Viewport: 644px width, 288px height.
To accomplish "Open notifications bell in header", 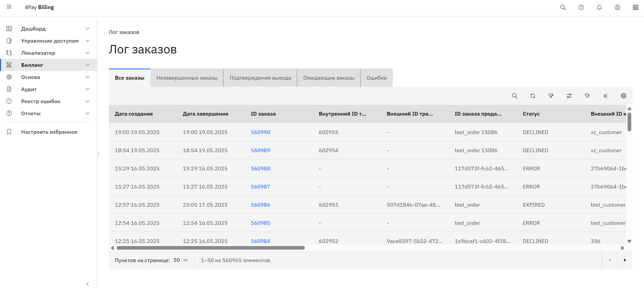I will tap(599, 7).
